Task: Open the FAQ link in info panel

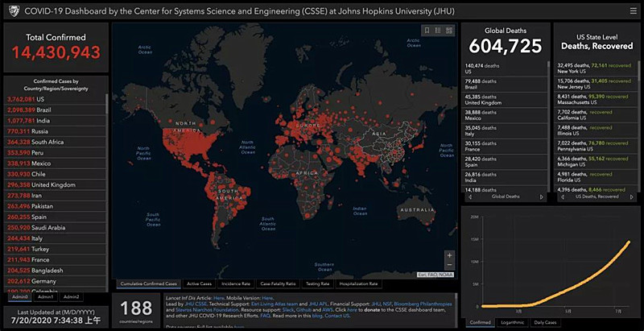Action: (266, 316)
